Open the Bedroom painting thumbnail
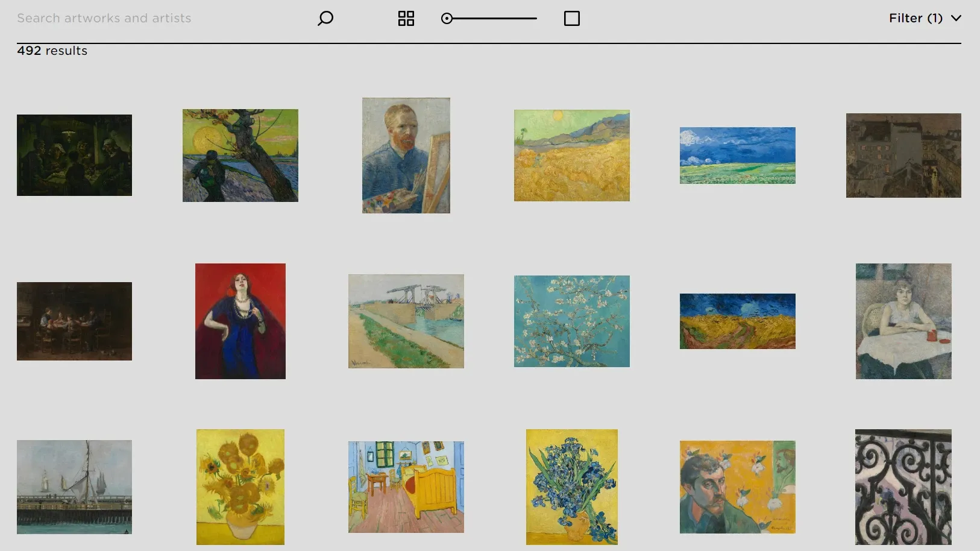This screenshot has width=980, height=551. [406, 486]
